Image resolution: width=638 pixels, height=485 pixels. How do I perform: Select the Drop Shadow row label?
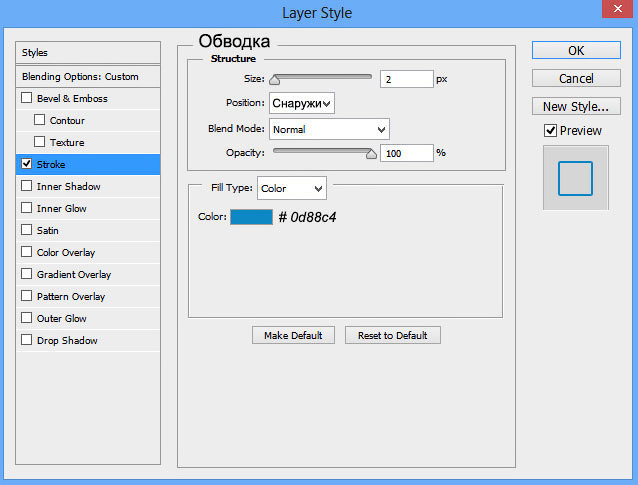pos(67,341)
